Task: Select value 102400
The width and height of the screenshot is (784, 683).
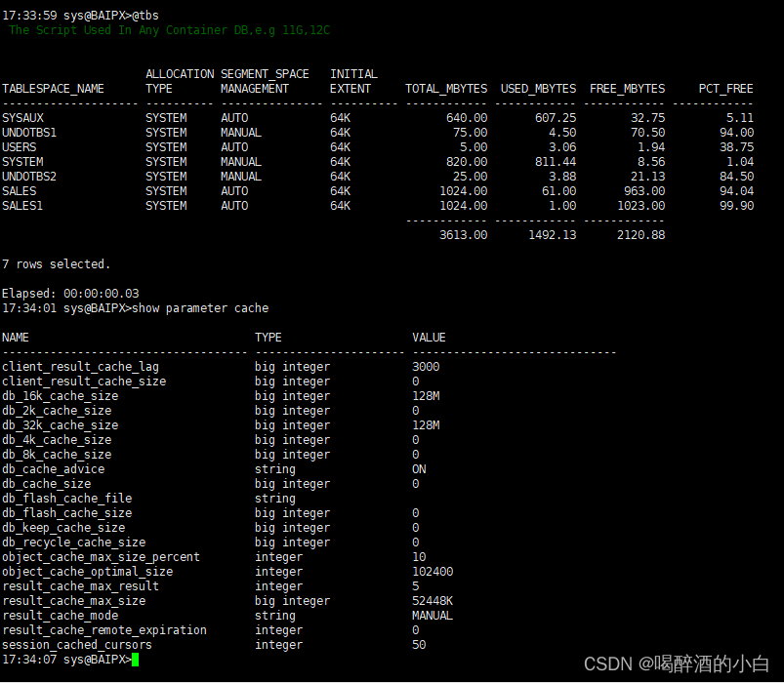Action: (x=433, y=572)
